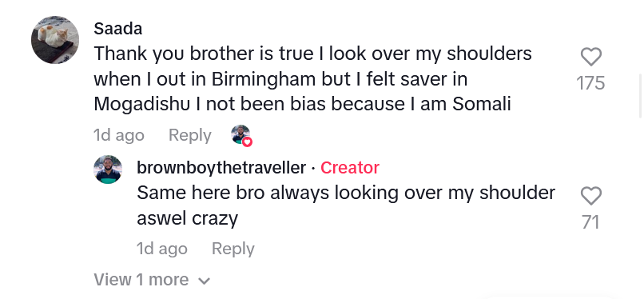Click the comments scrollbar on the right edge

[x=640, y=95]
